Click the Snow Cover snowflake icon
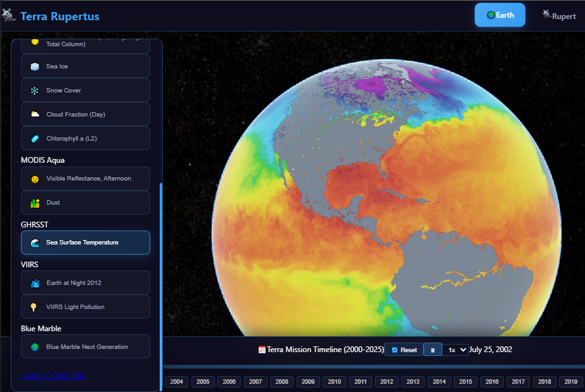This screenshot has height=392, width=585. tap(35, 91)
